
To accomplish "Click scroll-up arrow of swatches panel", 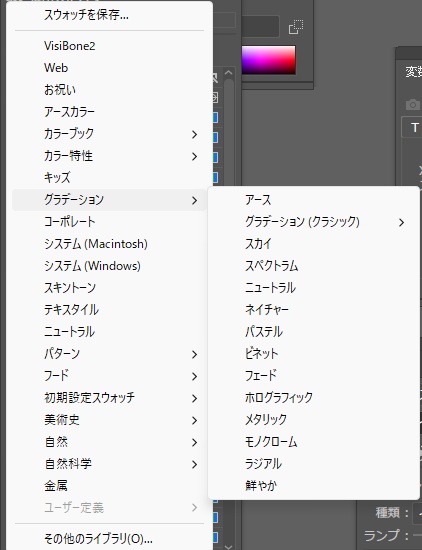I will pos(228,73).
